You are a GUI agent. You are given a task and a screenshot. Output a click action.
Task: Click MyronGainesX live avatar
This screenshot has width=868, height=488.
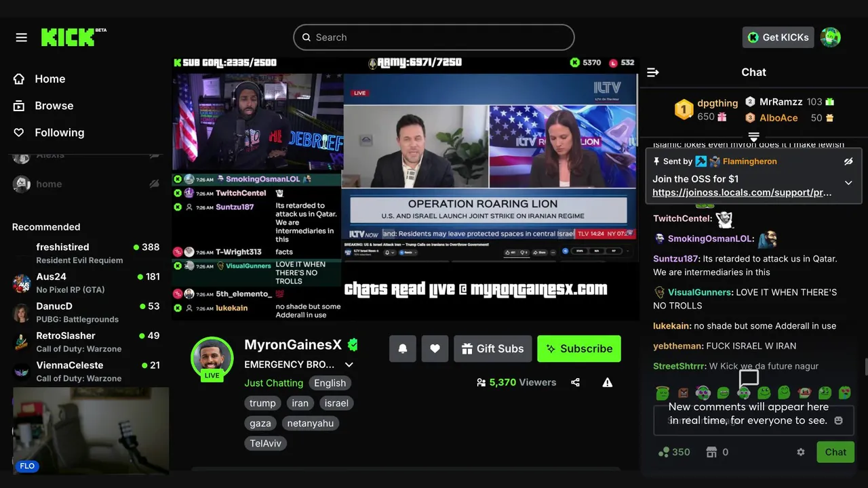[212, 359]
